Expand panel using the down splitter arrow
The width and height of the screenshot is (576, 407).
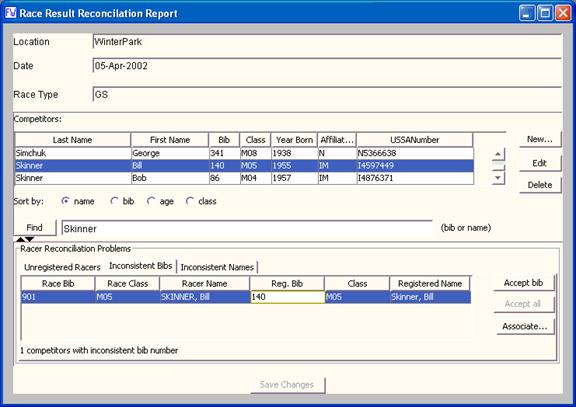click(30, 239)
